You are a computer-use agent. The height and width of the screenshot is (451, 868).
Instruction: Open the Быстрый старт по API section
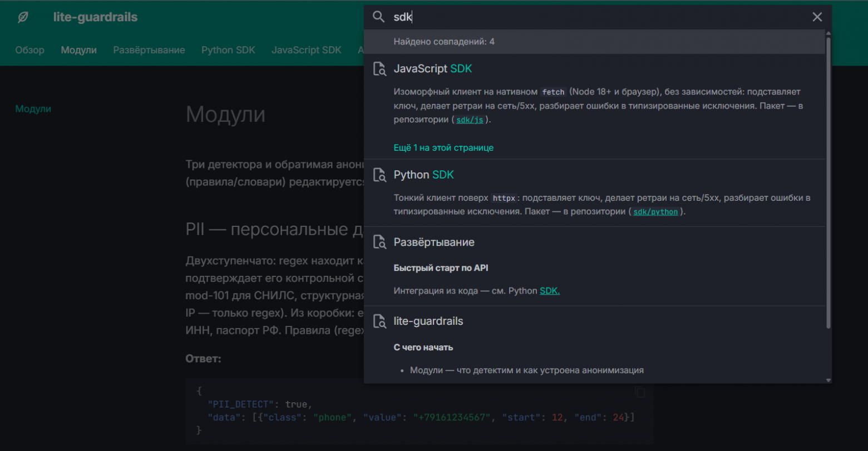pos(441,268)
